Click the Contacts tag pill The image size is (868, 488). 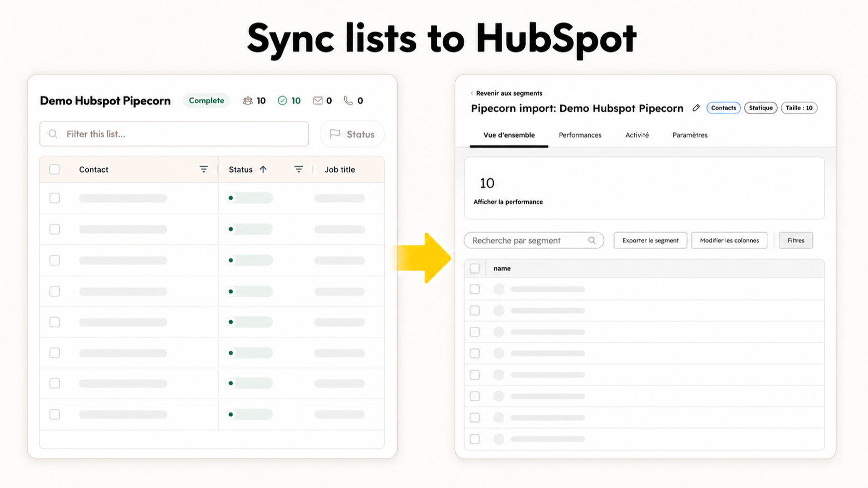724,108
